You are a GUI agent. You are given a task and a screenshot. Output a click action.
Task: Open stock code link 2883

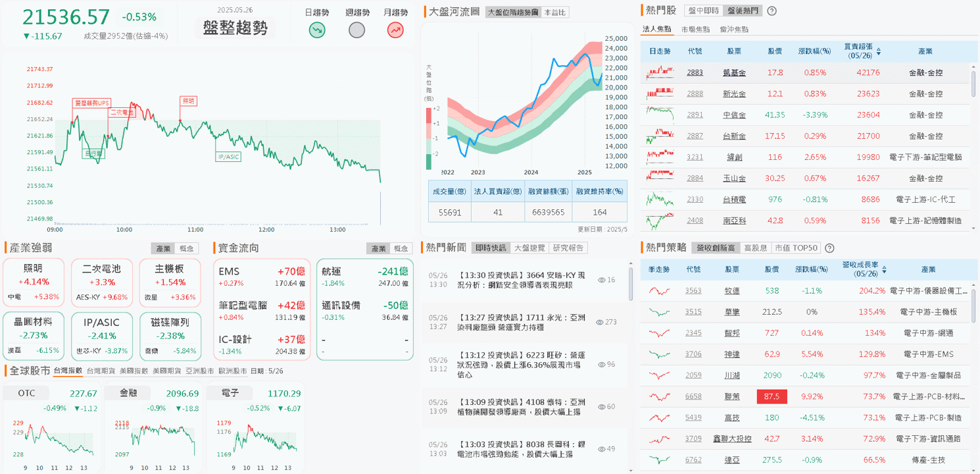pos(695,72)
